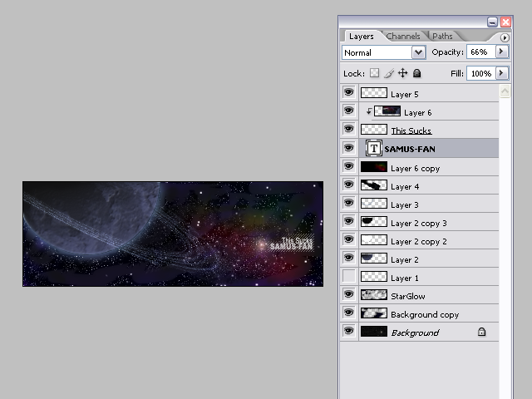Viewport: 532px width, 399px height.
Task: Click the 'Layer 2 copy 3' name
Action: pos(419,224)
